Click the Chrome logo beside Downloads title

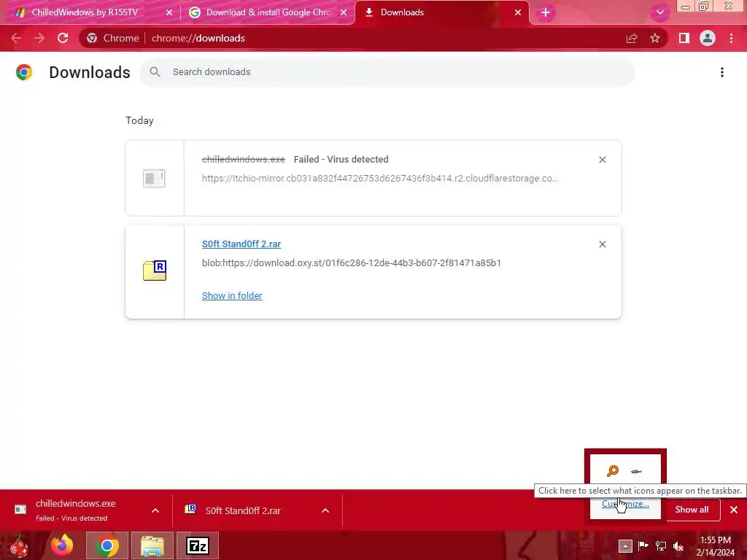(24, 72)
